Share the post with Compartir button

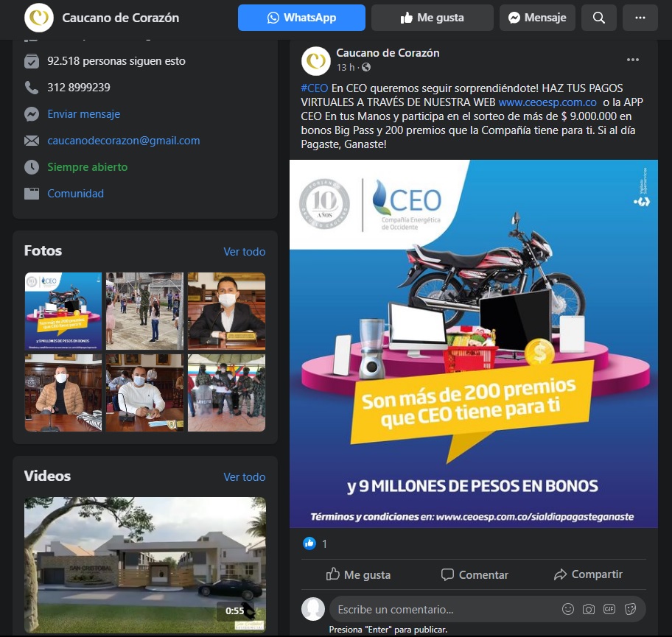588,574
